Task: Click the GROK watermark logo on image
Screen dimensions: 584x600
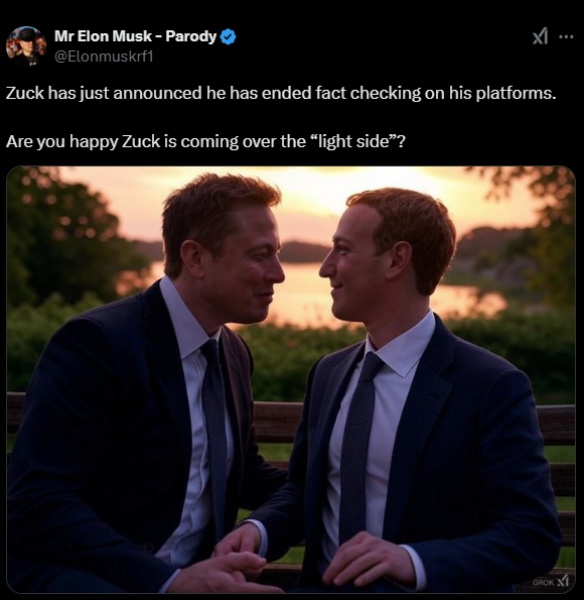Action: coord(550,582)
